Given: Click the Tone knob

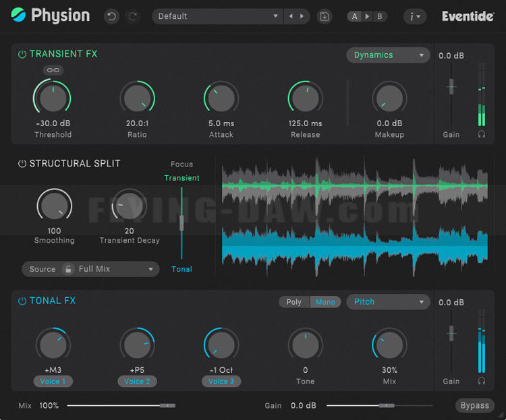Looking at the screenshot, I should click(x=305, y=344).
